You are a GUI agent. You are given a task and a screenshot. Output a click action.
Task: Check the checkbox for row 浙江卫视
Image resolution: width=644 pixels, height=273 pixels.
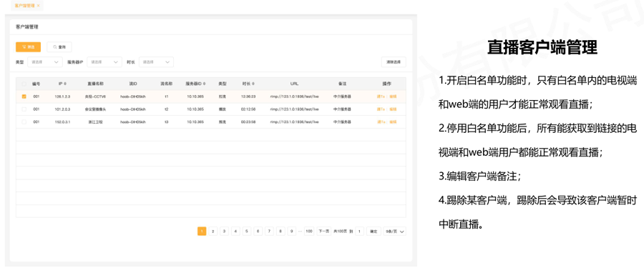tap(24, 121)
